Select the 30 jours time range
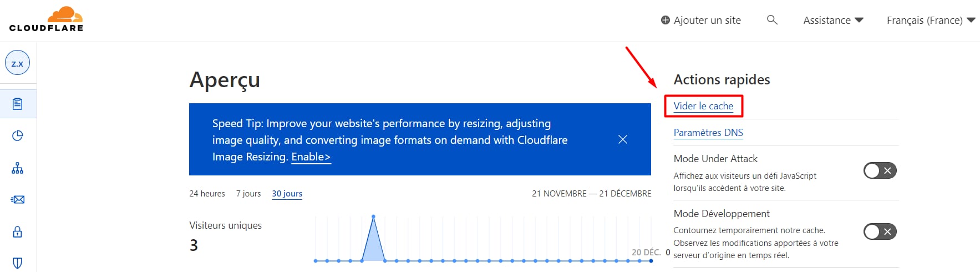980x272 pixels. pyautogui.click(x=287, y=194)
